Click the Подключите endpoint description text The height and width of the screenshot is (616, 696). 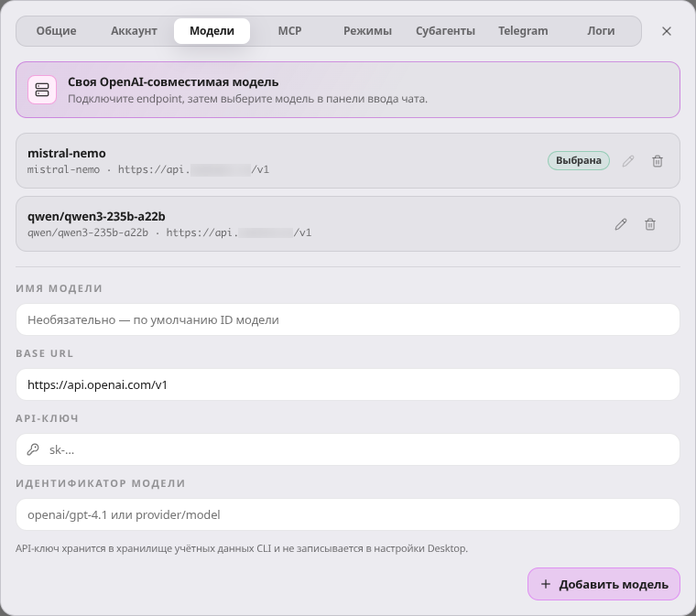247,99
